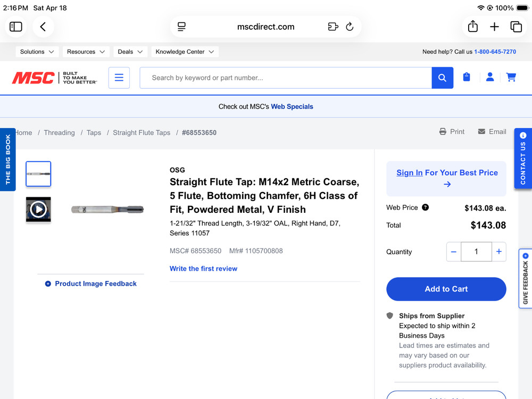Screen dimensions: 532x399
Task: Decrease quantity with the minus button
Action: 454,252
